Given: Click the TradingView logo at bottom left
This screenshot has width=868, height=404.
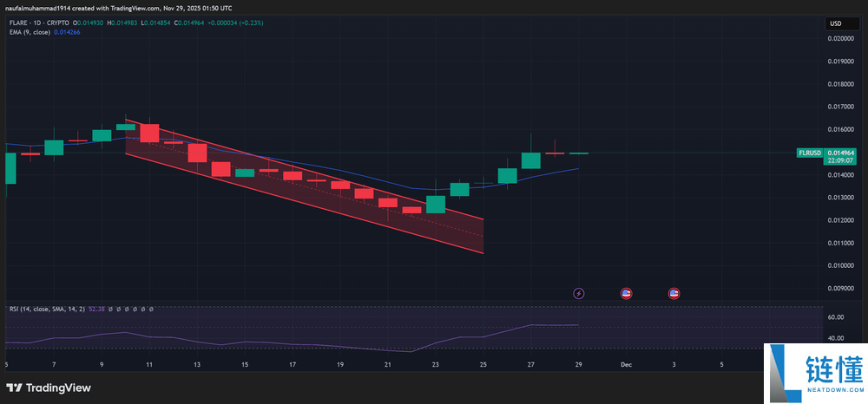Looking at the screenshot, I should pyautogui.click(x=49, y=388).
